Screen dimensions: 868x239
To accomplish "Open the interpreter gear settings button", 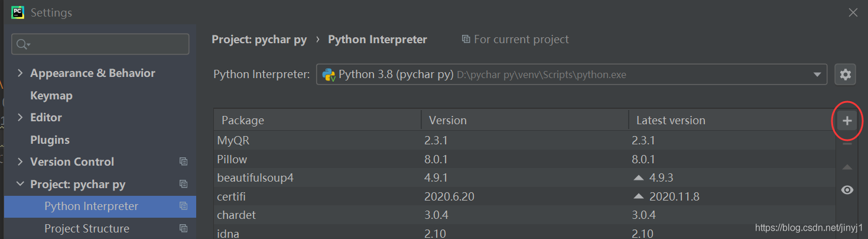I will [x=846, y=75].
